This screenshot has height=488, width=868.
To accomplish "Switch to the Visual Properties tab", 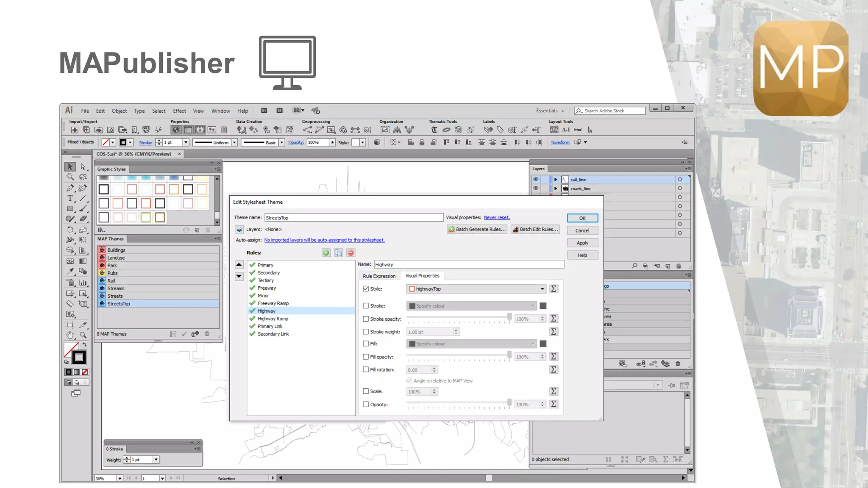I will point(423,276).
